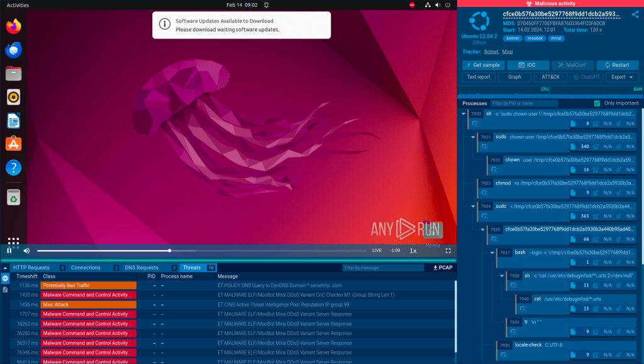Enter fullscreen mode in the video player
This screenshot has height=364, width=644.
[448, 251]
